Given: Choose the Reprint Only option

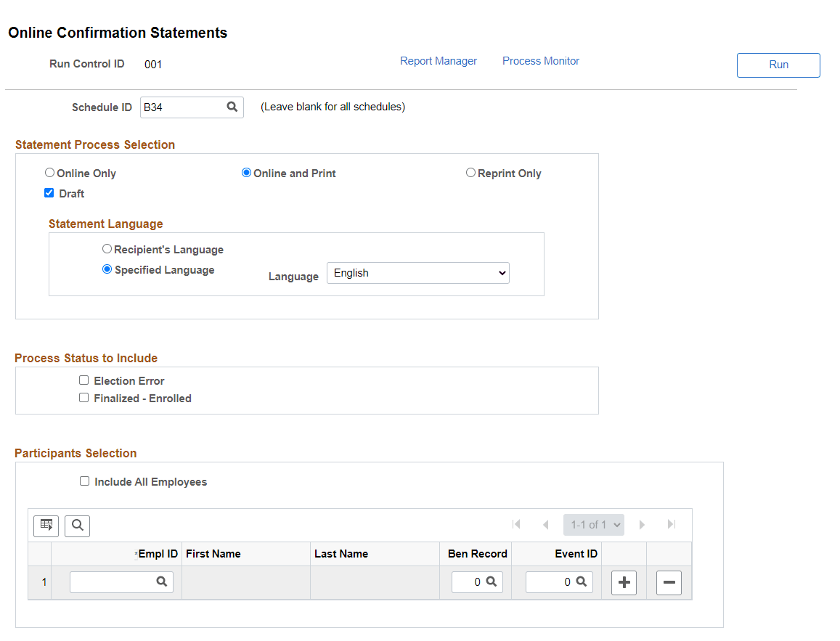Looking at the screenshot, I should 470,173.
